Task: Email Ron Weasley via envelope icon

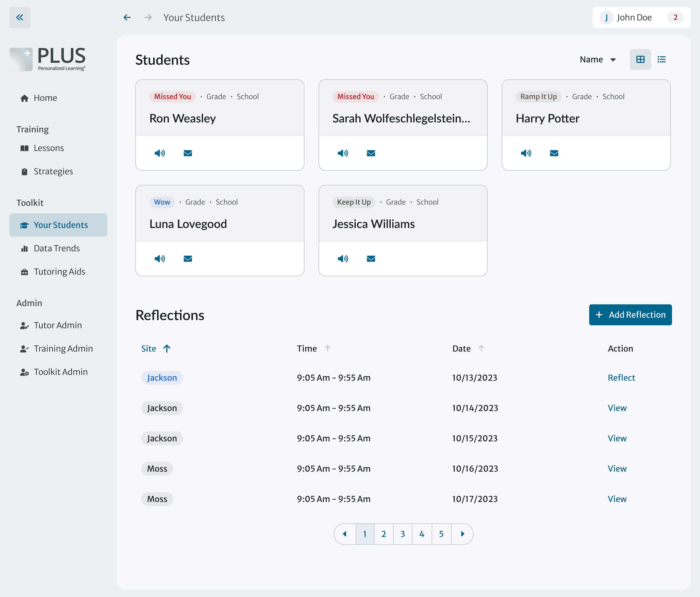Action: pos(188,153)
